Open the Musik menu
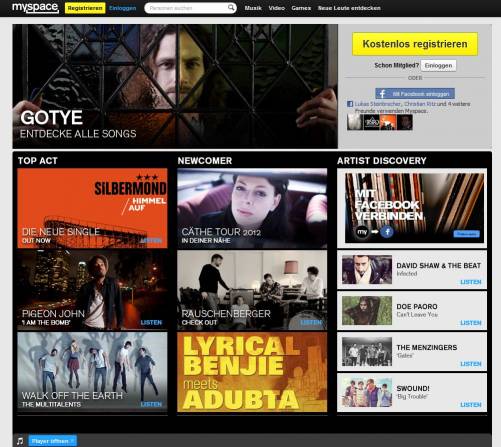The width and height of the screenshot is (501, 447). 253,8
